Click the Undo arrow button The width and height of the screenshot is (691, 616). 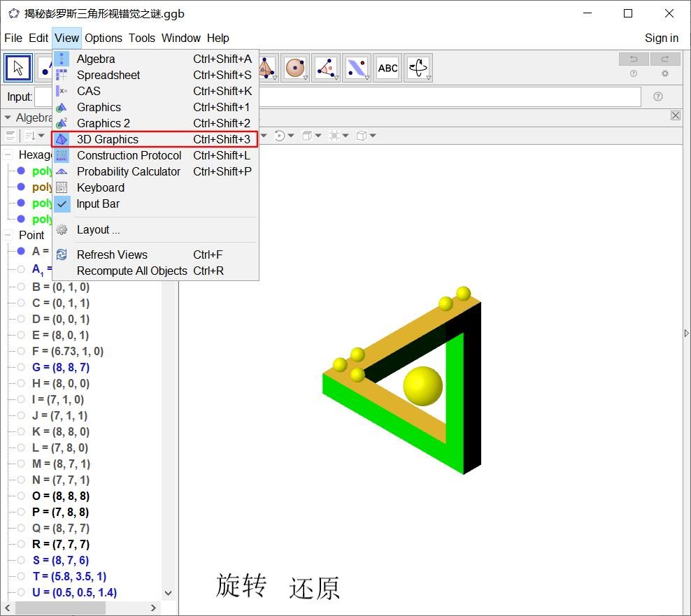[x=634, y=59]
